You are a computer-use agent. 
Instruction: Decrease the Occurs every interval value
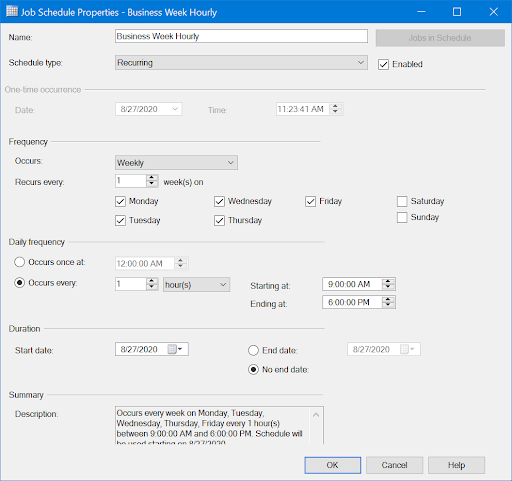(152, 287)
